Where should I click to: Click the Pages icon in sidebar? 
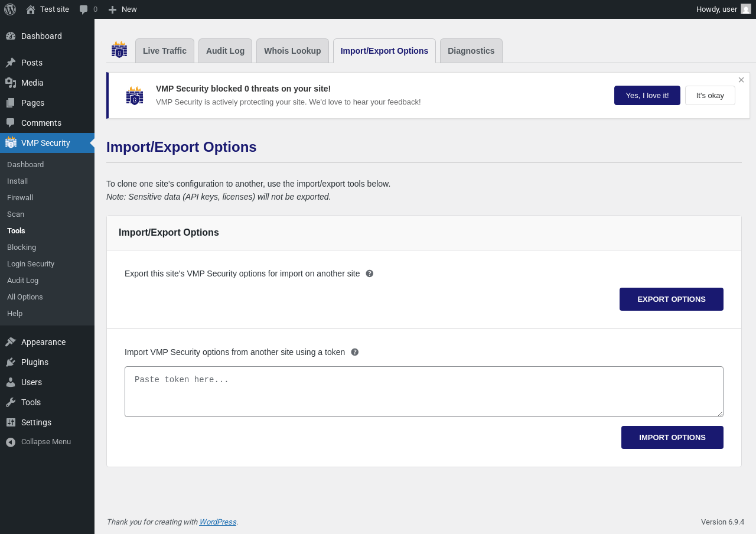point(11,103)
